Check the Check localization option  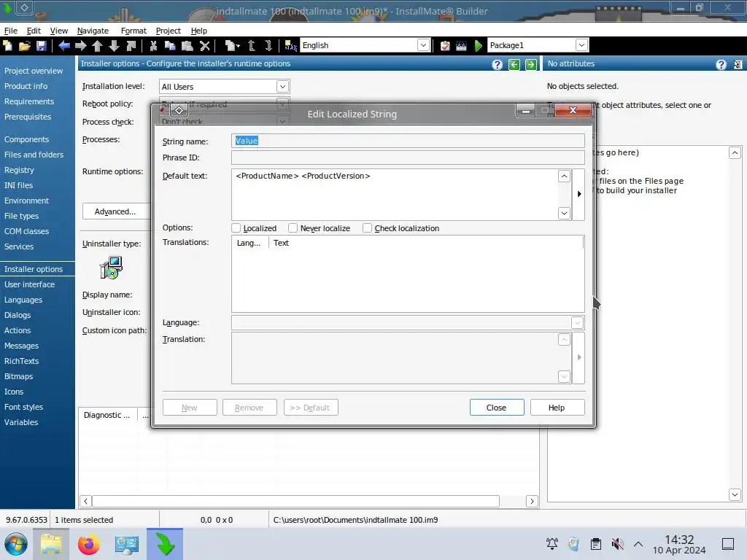click(368, 228)
